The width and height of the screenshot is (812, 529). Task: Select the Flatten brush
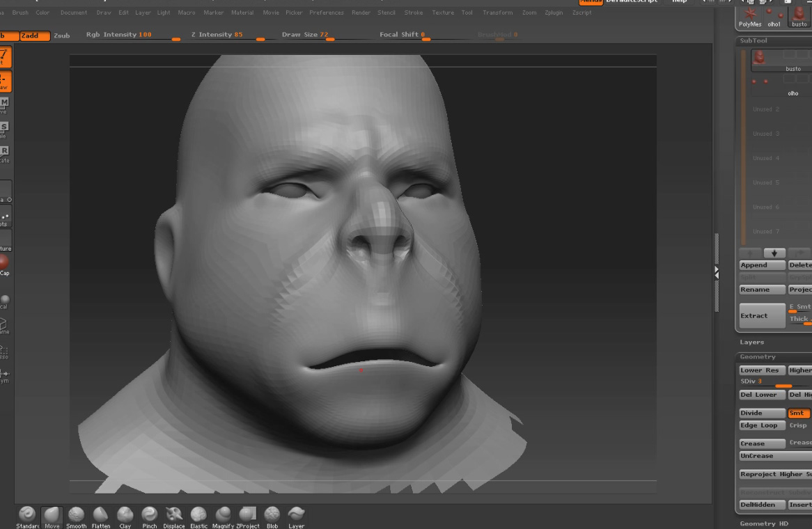click(x=101, y=516)
